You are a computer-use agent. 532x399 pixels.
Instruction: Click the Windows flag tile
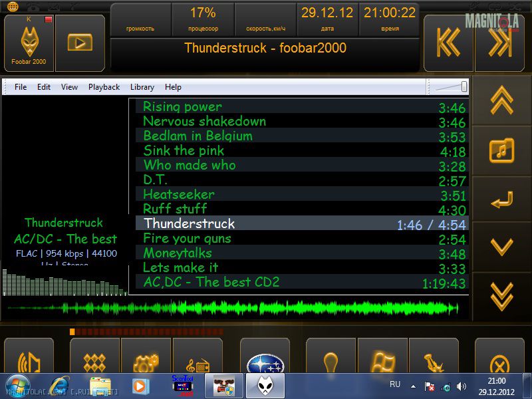click(x=382, y=356)
